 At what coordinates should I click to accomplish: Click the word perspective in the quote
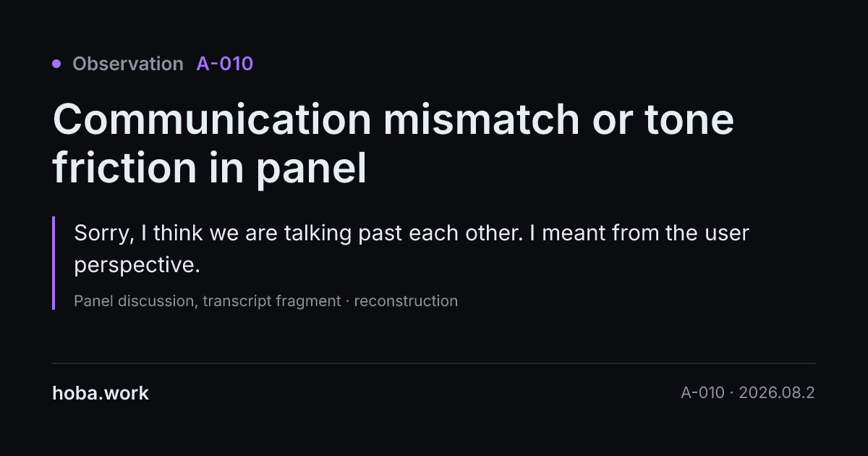(137, 266)
